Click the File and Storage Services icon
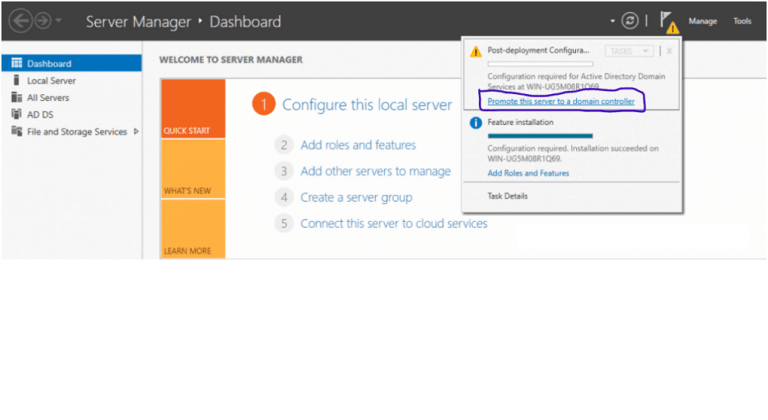The image size is (768, 420). click(x=17, y=131)
